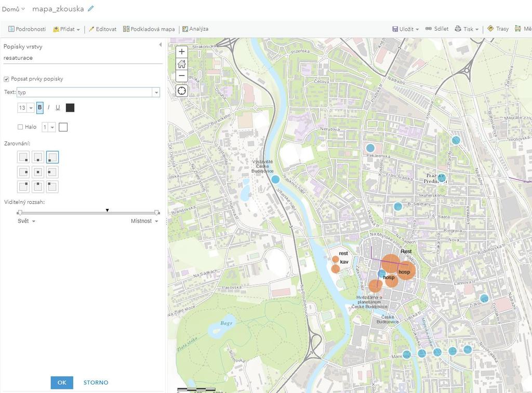
Task: Click the orange kav marker
Action: (335, 269)
